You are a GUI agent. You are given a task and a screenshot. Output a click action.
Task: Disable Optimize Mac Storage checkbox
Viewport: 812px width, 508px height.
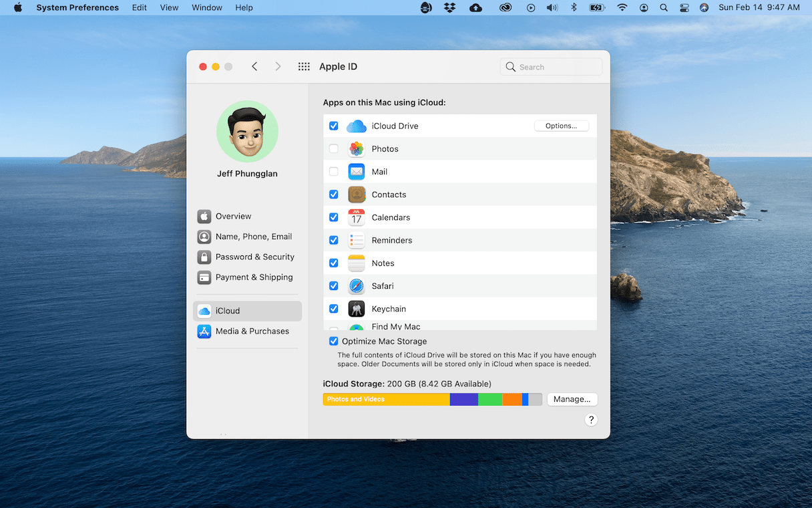pyautogui.click(x=334, y=341)
